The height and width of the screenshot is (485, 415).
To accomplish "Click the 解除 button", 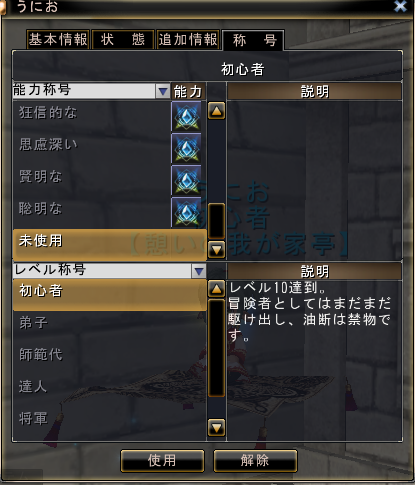I will point(255,461).
